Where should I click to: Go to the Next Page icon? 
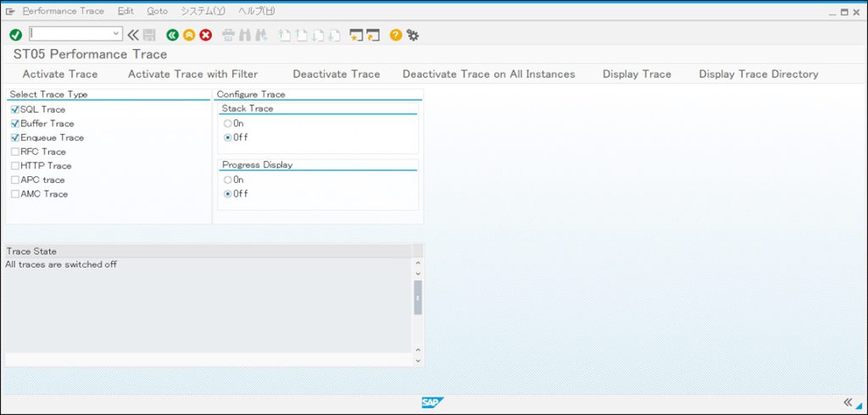tap(317, 35)
